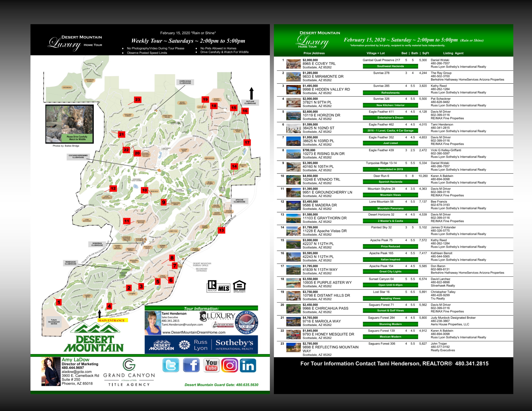Click the Equal Housing Opportunity logo
The image size is (532, 411).
[x=239, y=286]
